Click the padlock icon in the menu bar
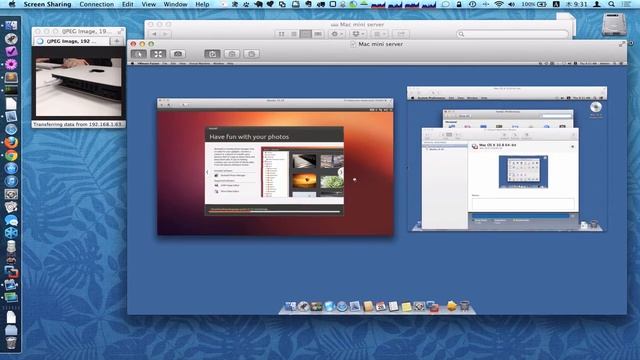The height and width of the screenshot is (360, 640). pos(459,4)
